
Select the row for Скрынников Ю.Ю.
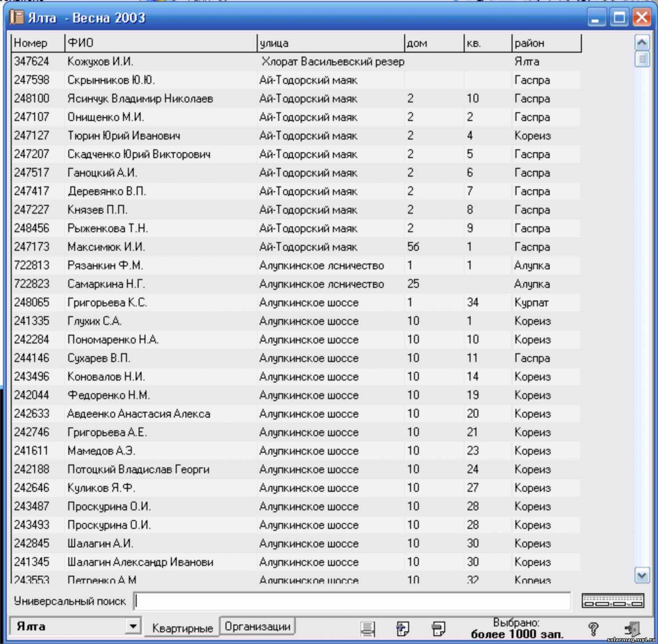tap(296, 80)
